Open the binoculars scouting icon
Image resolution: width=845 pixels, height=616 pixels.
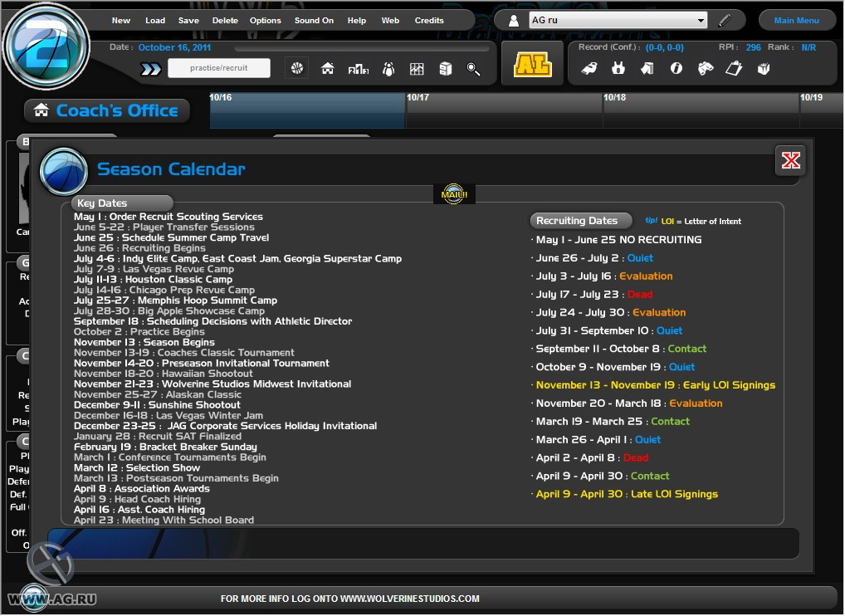(706, 68)
